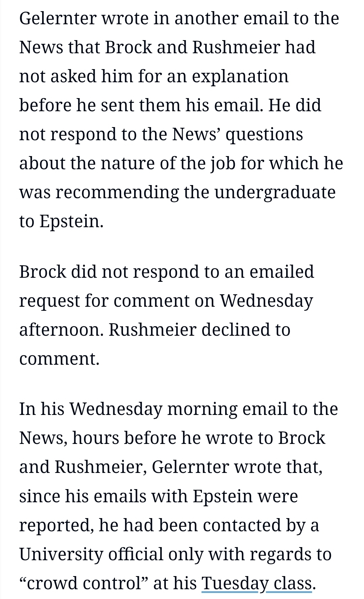
Task: Tap the word 'undergraduate' in the article
Action: pyautogui.click(x=275, y=192)
